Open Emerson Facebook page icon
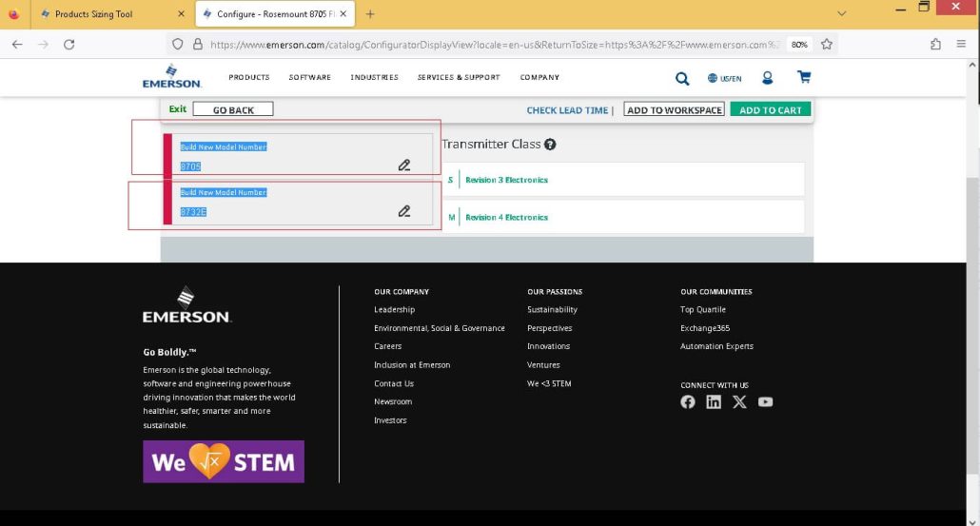The height and width of the screenshot is (526, 980). [x=688, y=401]
